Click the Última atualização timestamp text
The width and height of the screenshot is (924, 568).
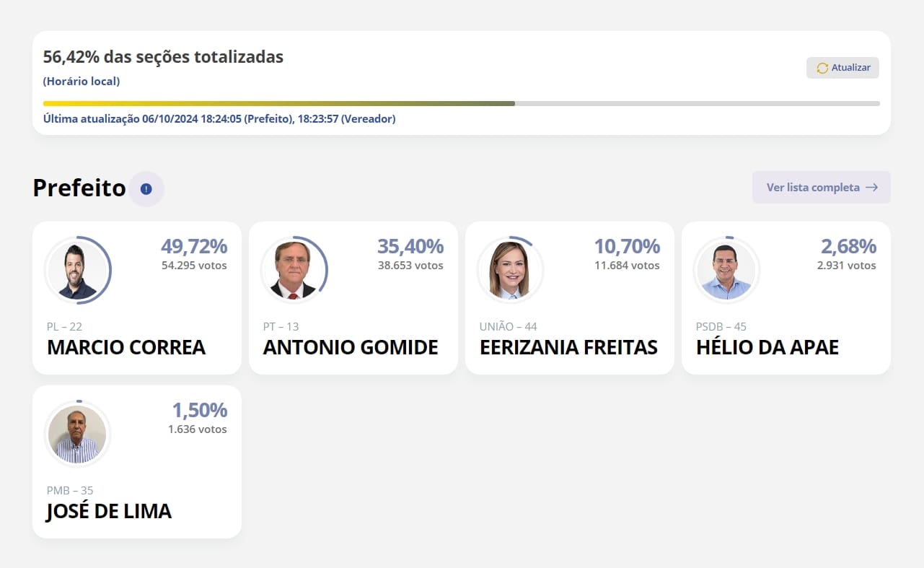point(219,118)
